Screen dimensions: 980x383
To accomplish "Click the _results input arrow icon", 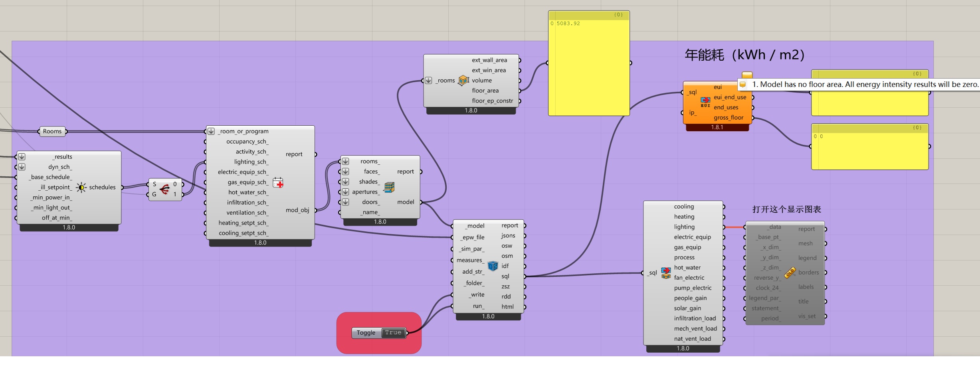I will click(22, 157).
